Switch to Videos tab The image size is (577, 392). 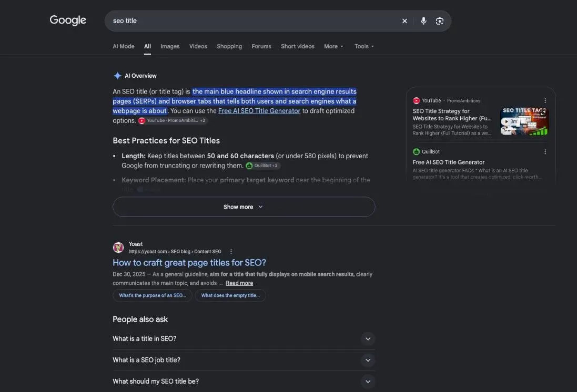point(198,46)
